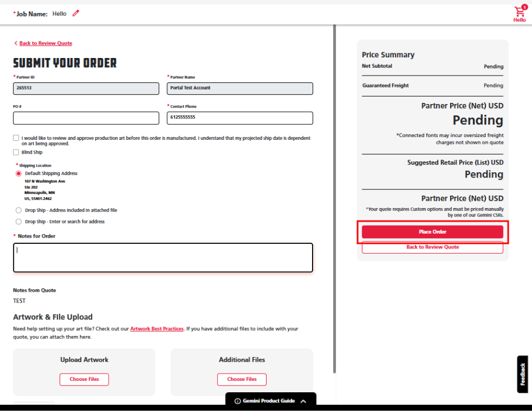Check the Blind Ship checkbox
The width and height of the screenshot is (532, 411).
pyautogui.click(x=16, y=152)
